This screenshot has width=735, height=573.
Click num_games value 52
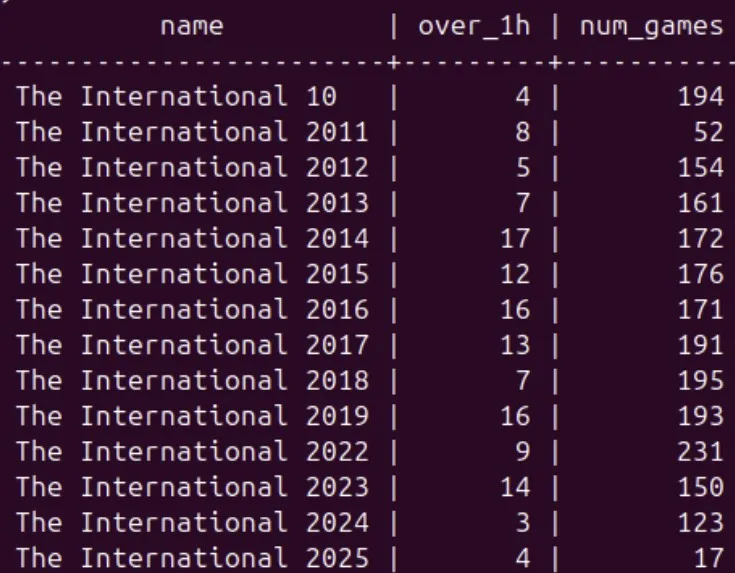pyautogui.click(x=709, y=132)
